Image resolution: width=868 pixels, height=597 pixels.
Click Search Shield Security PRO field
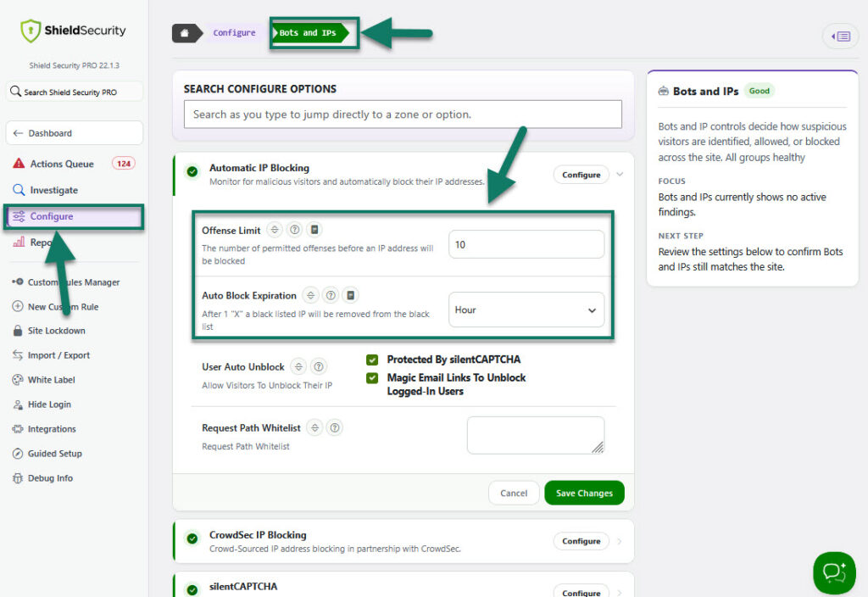(x=75, y=92)
